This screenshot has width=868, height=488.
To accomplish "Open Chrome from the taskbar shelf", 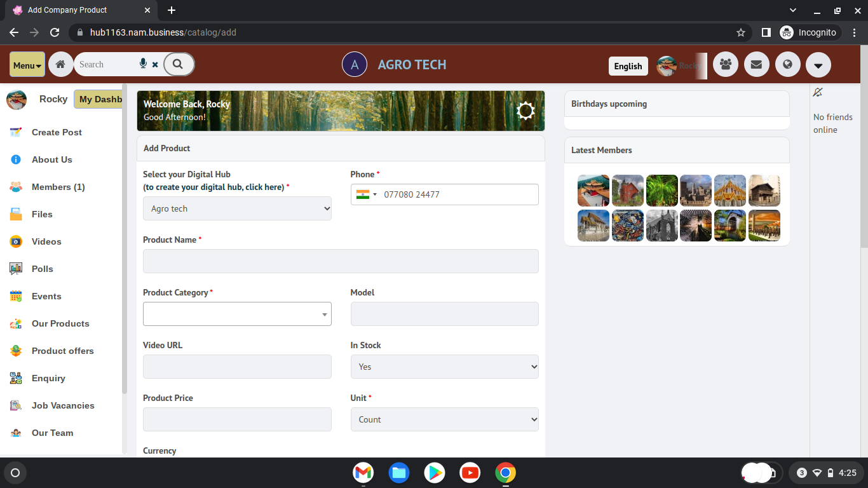I will (x=505, y=473).
